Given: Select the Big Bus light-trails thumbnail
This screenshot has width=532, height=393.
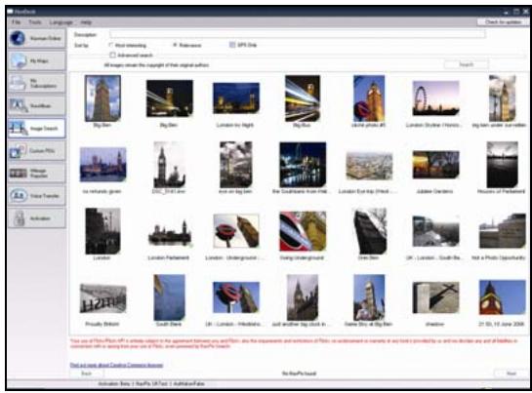Looking at the screenshot, I should [x=303, y=98].
